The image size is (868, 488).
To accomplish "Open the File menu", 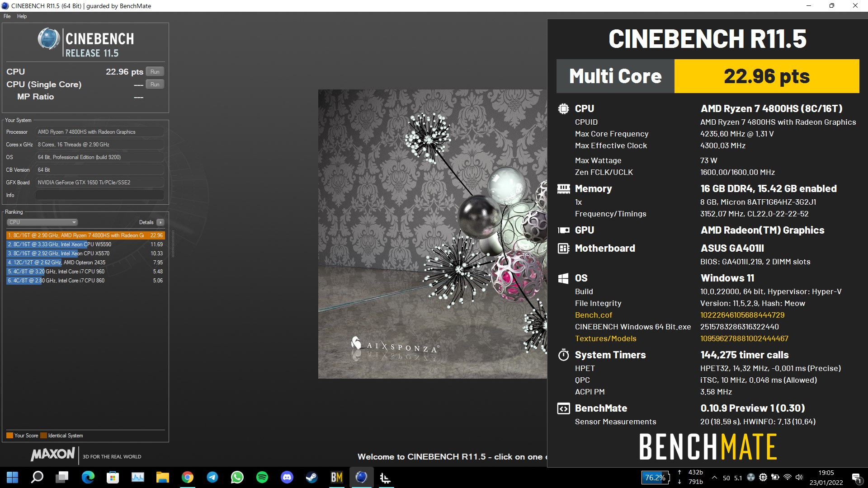I will tap(7, 16).
